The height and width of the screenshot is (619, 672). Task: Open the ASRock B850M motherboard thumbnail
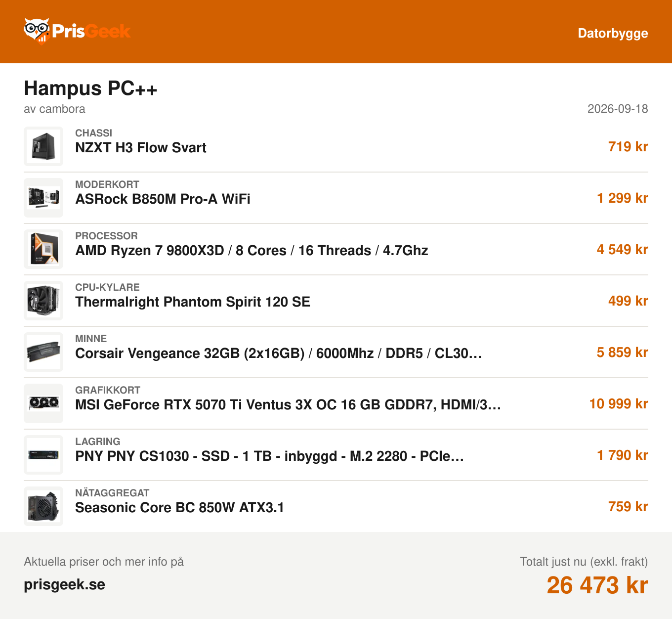pyautogui.click(x=43, y=198)
